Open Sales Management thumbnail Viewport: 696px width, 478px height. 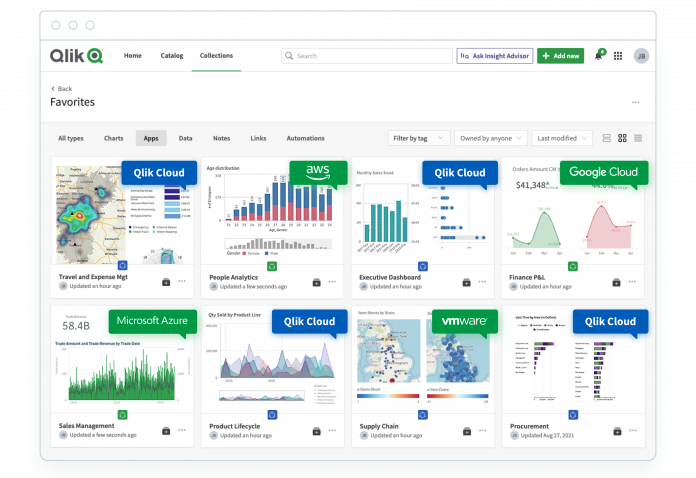122,360
